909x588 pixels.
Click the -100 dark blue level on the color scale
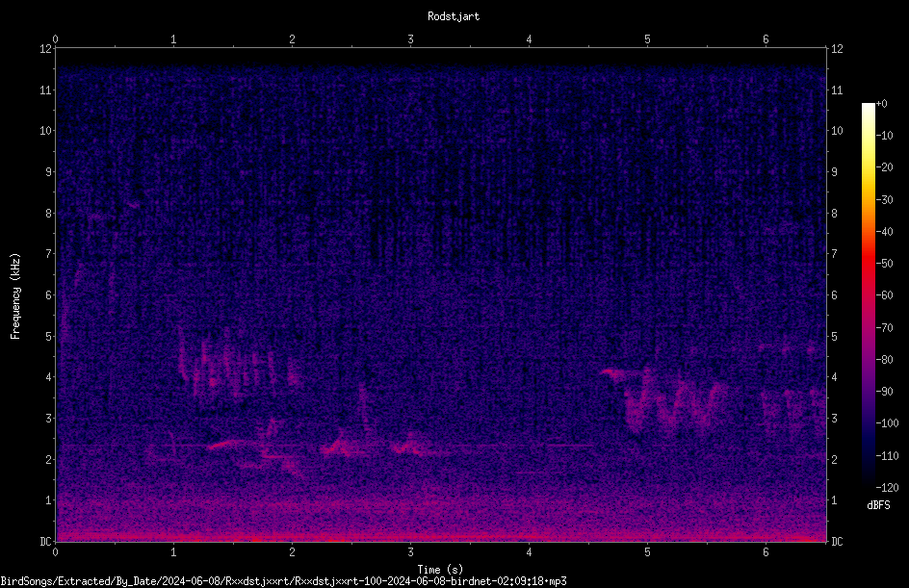click(x=868, y=422)
